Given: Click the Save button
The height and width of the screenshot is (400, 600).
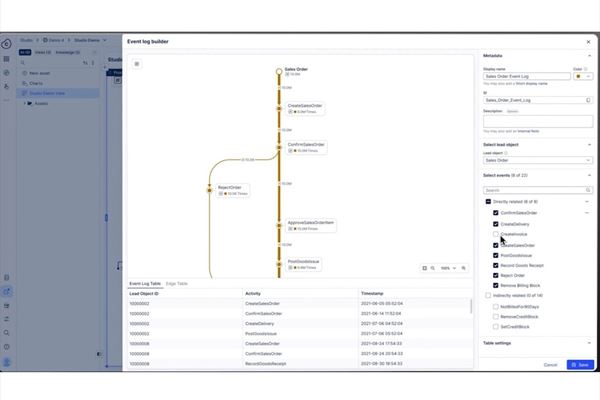Looking at the screenshot, I should (579, 364).
